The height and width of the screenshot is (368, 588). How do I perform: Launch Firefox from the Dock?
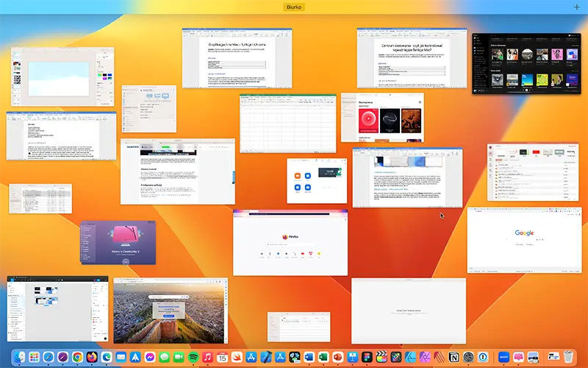(x=93, y=357)
